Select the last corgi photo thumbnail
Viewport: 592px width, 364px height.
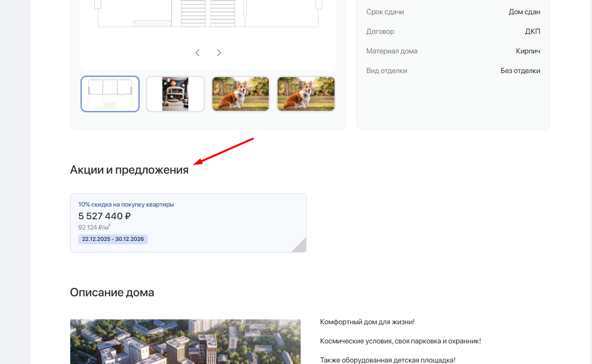(x=306, y=94)
